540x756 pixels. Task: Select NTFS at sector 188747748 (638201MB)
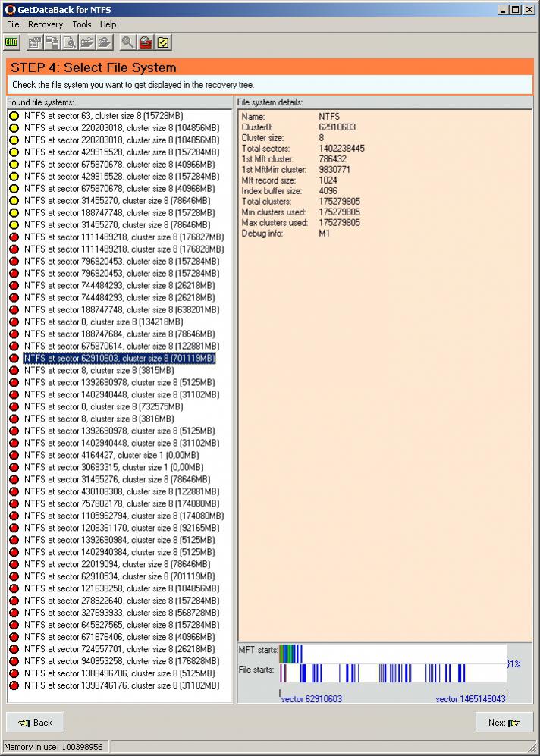(121, 309)
